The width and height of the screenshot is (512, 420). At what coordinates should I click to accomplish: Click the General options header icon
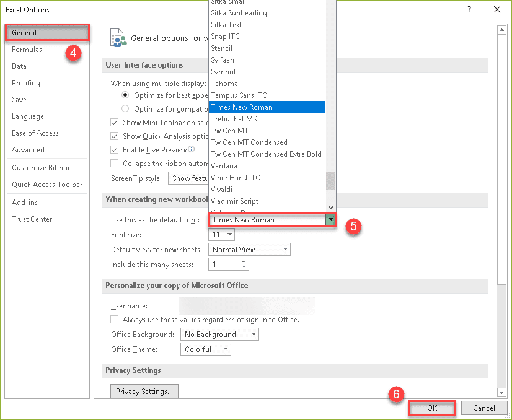pos(118,38)
